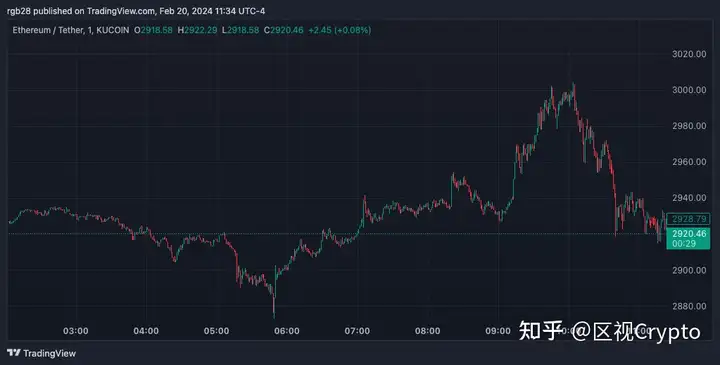Select the 06:00 time axis label
720x365 pixels.
[x=287, y=331]
